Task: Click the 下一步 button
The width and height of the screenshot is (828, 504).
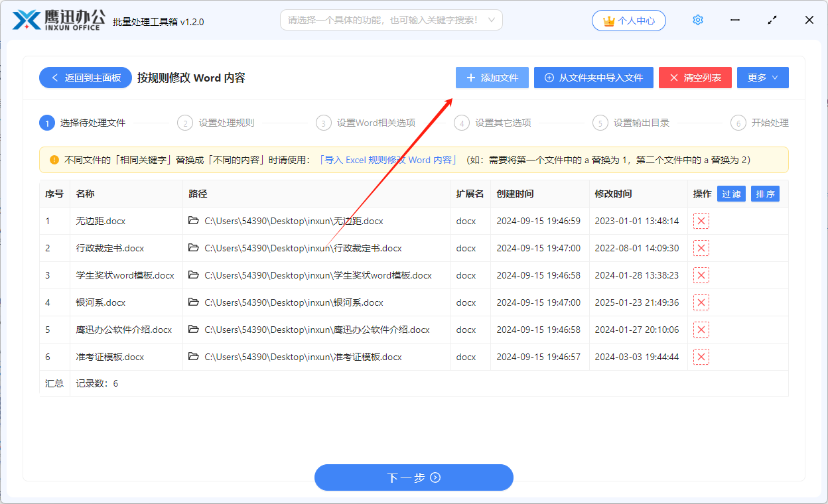Action: (413, 477)
